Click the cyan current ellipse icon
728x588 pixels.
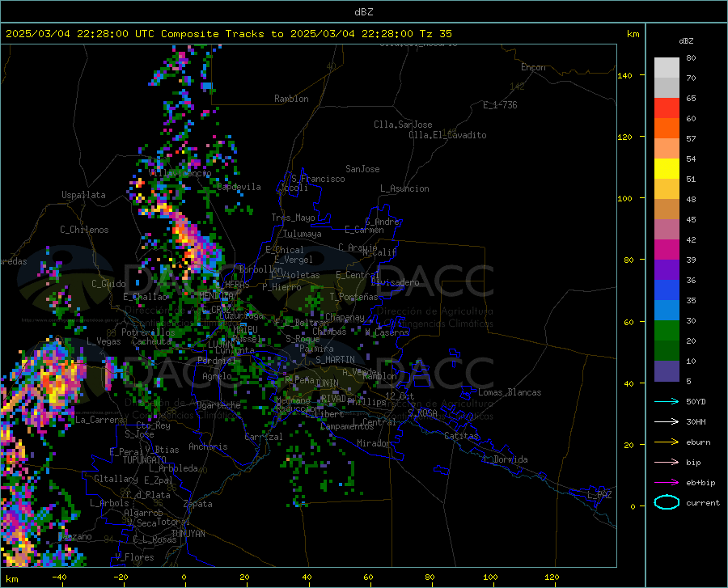coord(667,502)
